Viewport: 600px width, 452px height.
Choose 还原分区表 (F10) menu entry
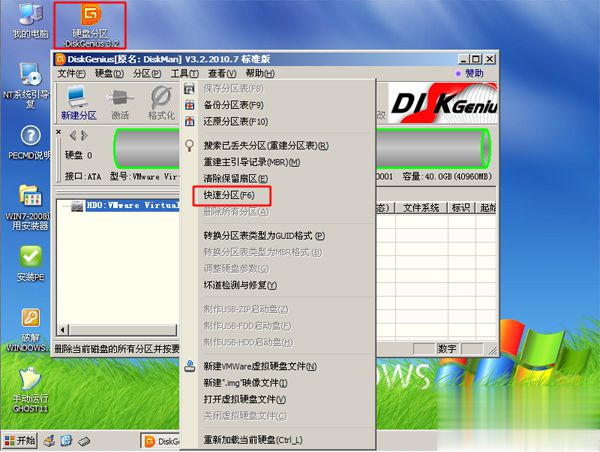tap(237, 120)
